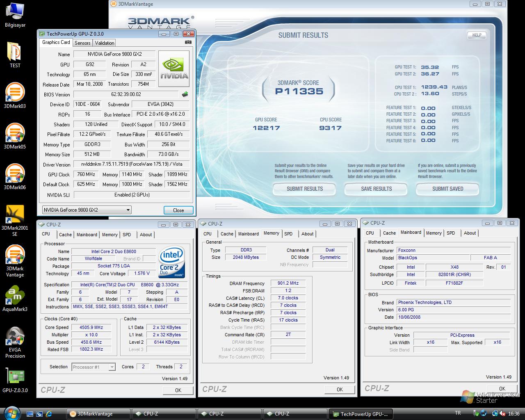Open CPU tab in middle CPU-Z window
The height and width of the screenshot is (420, 525).
click(x=208, y=234)
